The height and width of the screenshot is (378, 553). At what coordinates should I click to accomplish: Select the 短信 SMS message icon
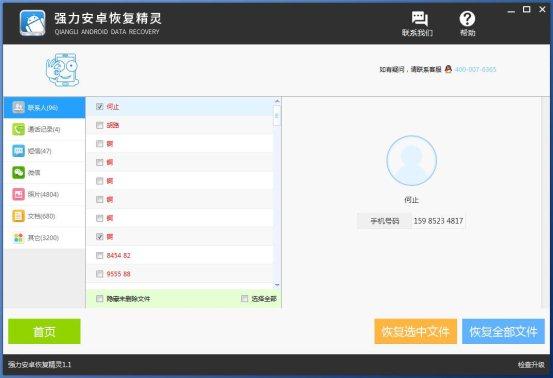point(18,151)
